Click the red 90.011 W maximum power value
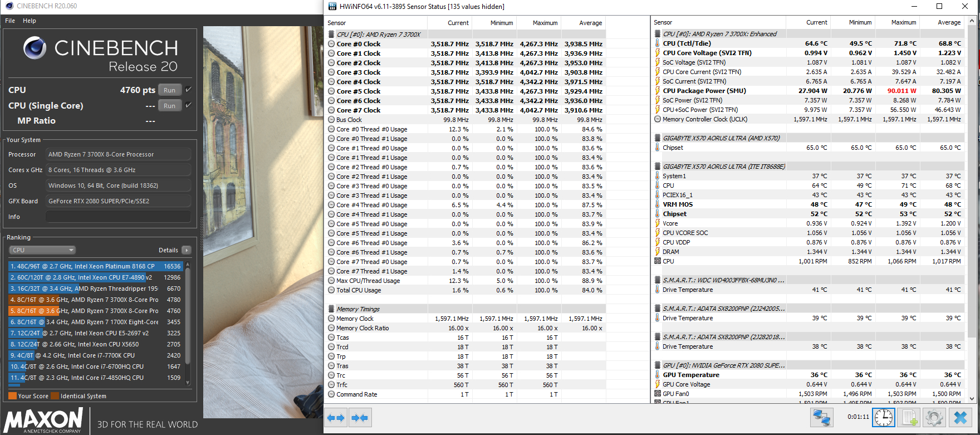The height and width of the screenshot is (435, 980). click(901, 91)
